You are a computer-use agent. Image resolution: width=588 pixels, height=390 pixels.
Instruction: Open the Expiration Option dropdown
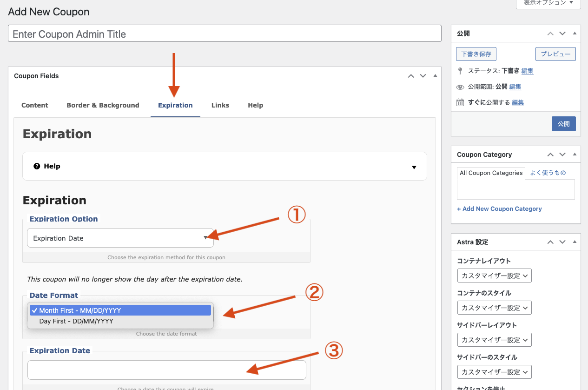tap(120, 238)
